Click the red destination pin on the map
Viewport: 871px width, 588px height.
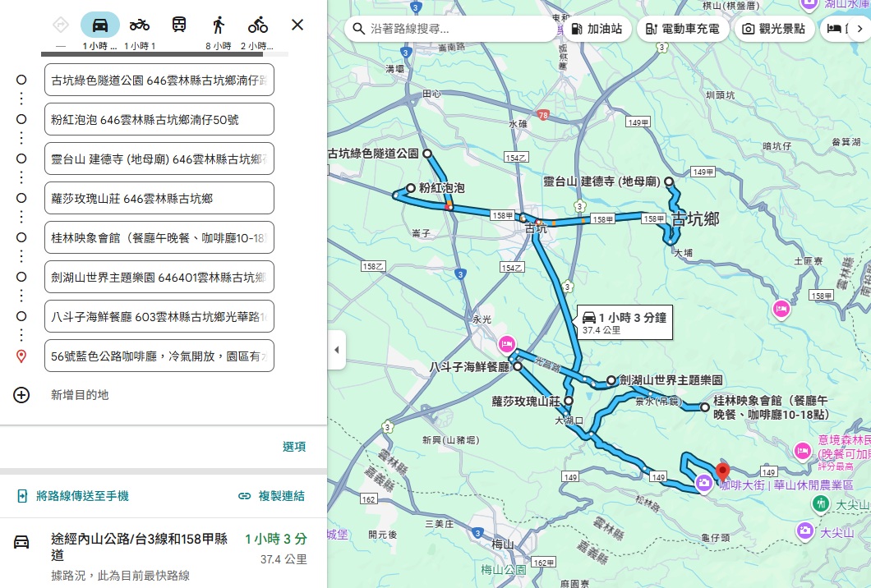tap(722, 471)
